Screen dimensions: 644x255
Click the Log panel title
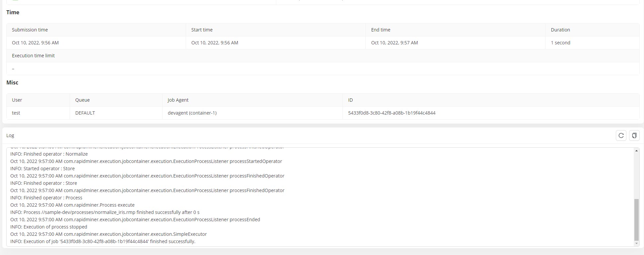[10, 135]
